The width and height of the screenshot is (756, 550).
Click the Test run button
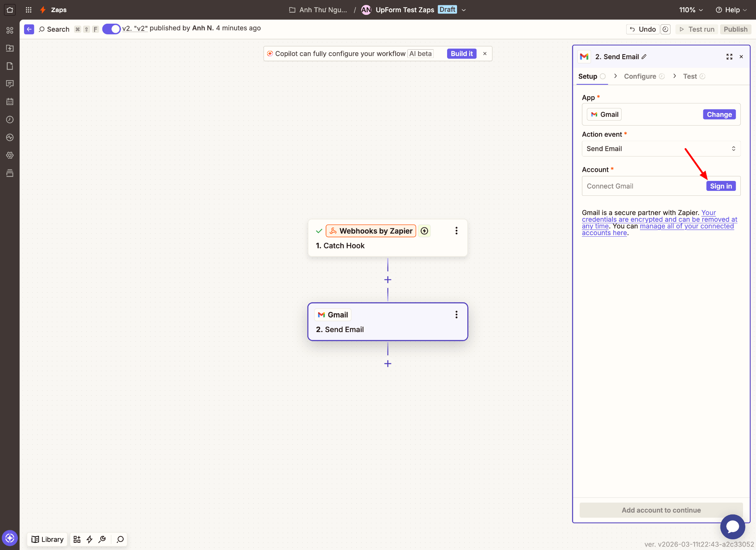coord(697,29)
